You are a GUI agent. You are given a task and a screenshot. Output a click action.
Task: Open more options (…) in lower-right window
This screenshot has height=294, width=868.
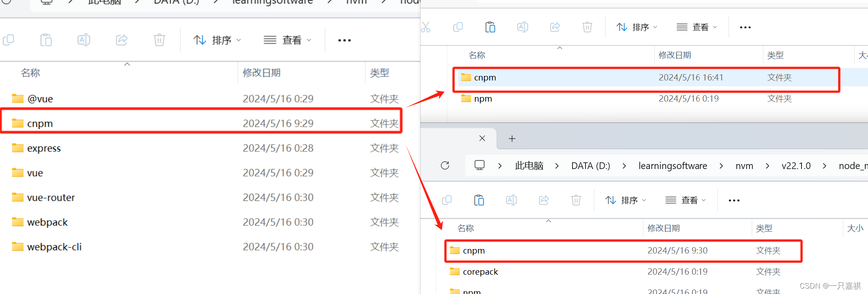coord(734,200)
